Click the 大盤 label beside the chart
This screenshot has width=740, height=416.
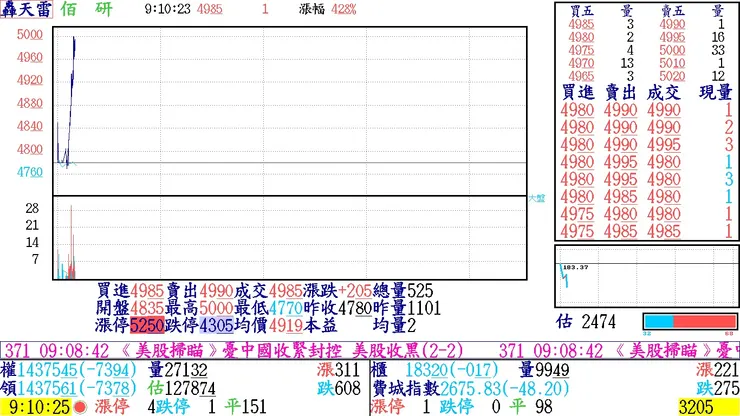[x=537, y=198]
